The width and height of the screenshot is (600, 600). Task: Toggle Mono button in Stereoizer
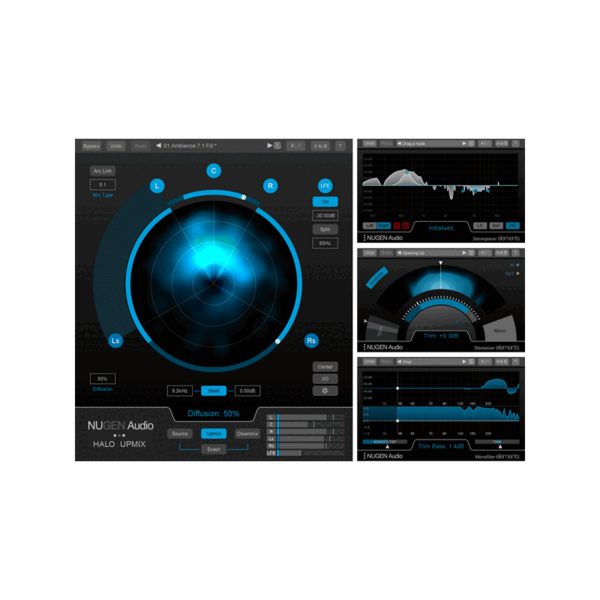500,330
